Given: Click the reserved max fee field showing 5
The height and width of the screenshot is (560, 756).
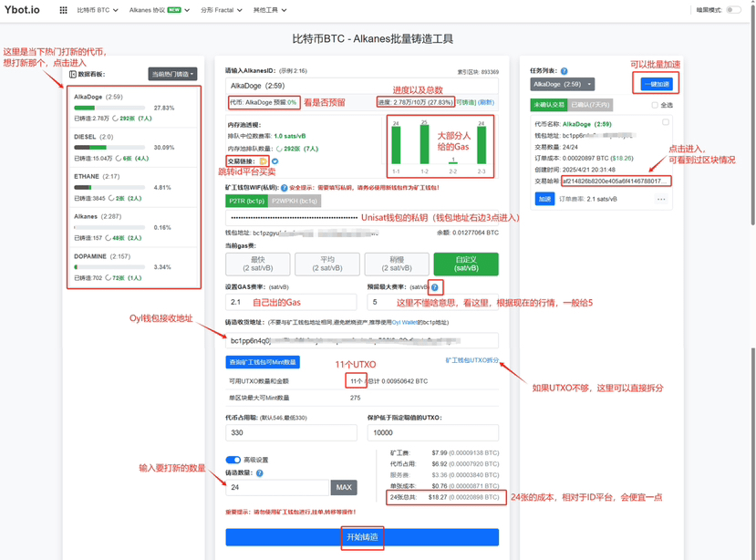Looking at the screenshot, I should point(432,302).
